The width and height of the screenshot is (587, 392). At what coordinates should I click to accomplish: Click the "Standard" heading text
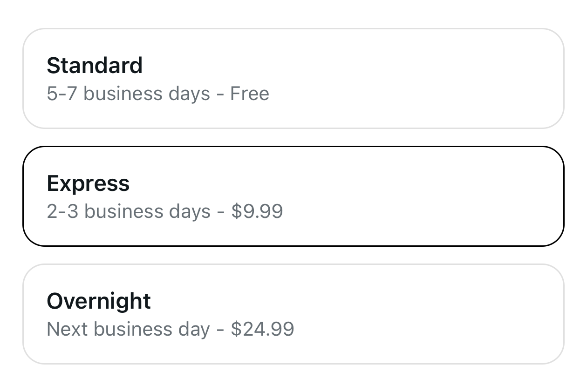95,65
